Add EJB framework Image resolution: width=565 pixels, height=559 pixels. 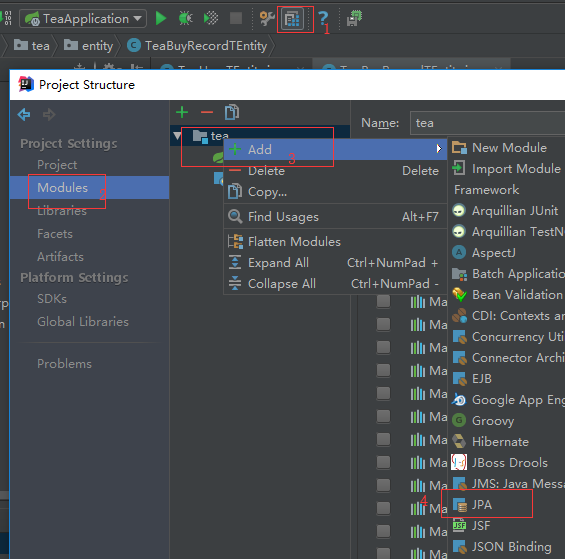[507, 379]
